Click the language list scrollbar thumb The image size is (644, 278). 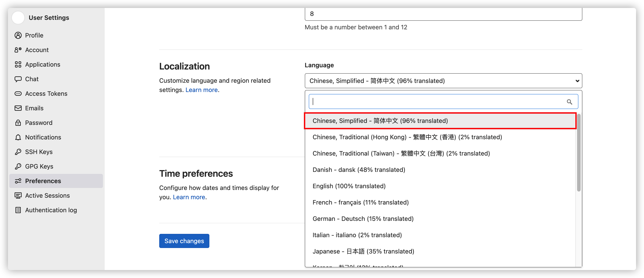click(x=578, y=152)
